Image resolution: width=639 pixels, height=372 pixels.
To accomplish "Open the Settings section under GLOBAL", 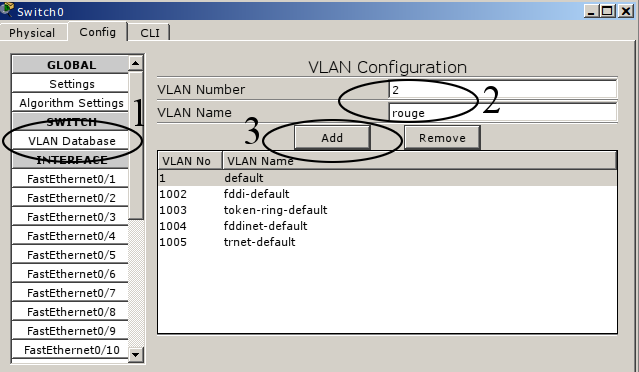I will tap(71, 84).
